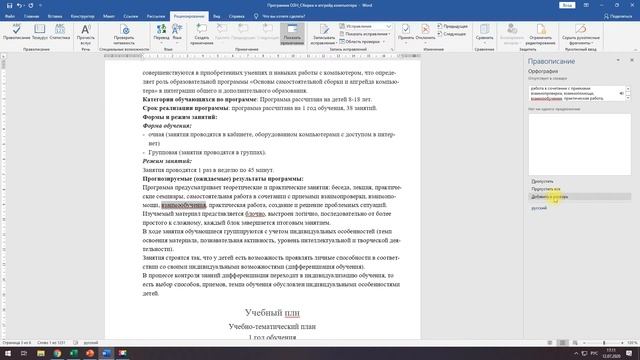The width and height of the screenshot is (640, 360).
Task: Click ribbon display options icon in title bar
Action: (586, 5)
